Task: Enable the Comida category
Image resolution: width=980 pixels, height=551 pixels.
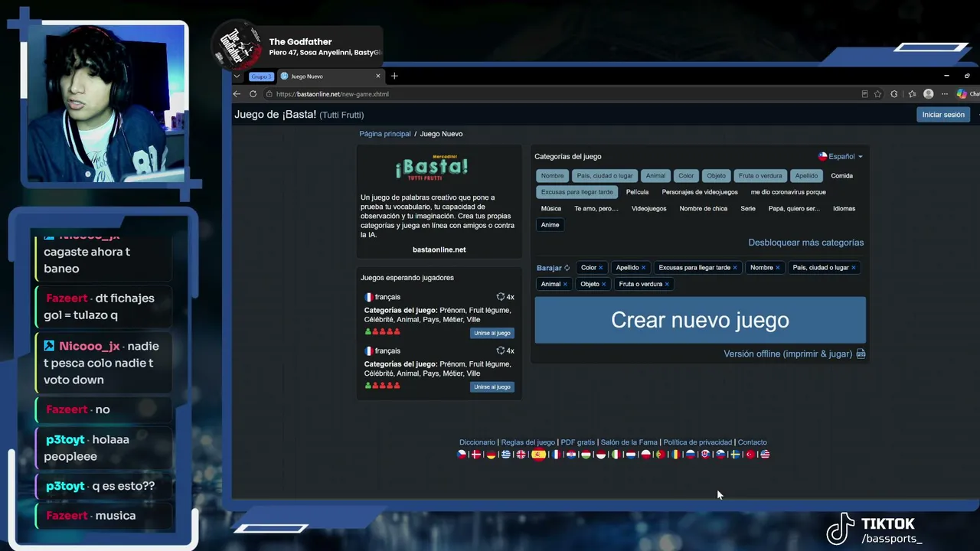Action: point(841,176)
